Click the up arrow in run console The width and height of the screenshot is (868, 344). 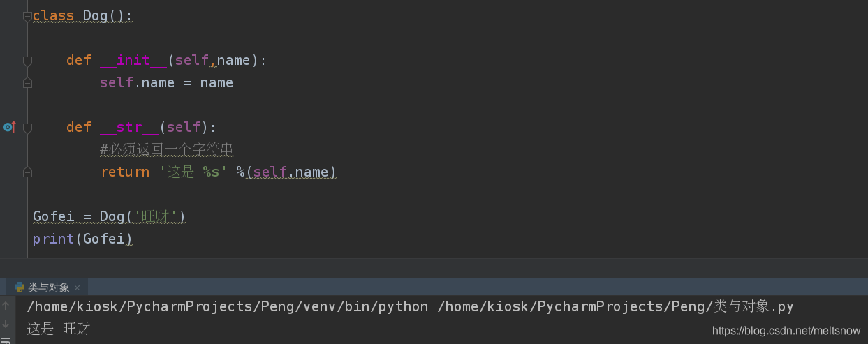point(6,306)
